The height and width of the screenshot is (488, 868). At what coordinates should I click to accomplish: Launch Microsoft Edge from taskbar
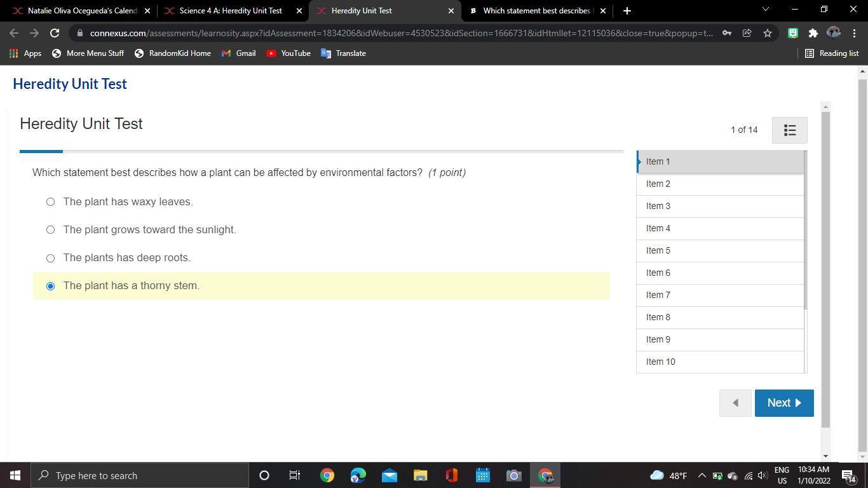click(358, 475)
